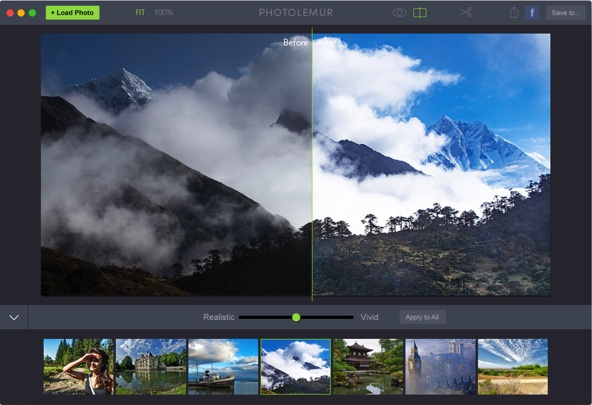Image resolution: width=592 pixels, height=405 pixels.
Task: Select the mountain clouds thumbnail
Action: tap(296, 367)
